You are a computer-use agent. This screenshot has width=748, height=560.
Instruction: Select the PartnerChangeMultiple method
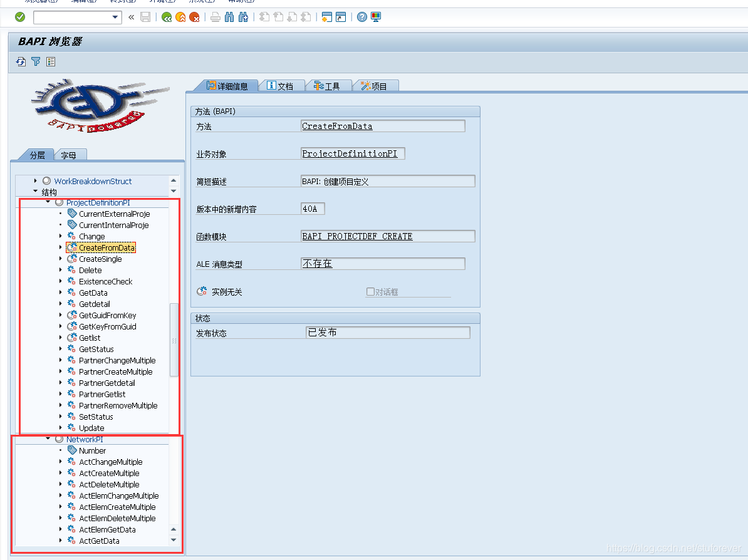(x=117, y=361)
